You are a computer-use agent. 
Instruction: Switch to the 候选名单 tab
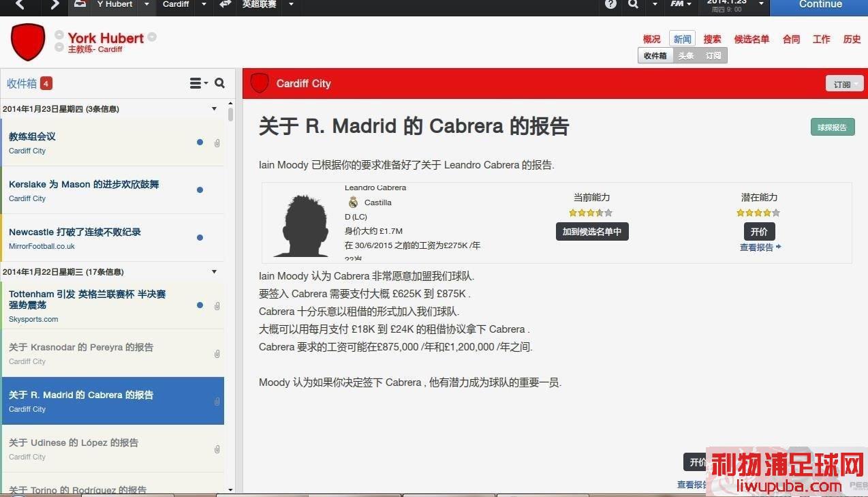coord(751,39)
